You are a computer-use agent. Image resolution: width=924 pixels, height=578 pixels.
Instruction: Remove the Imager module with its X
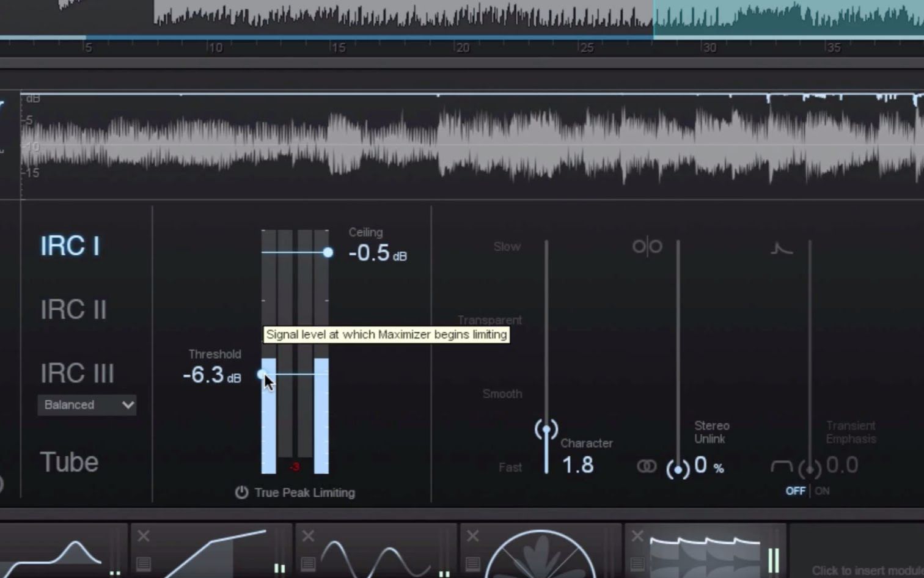(x=472, y=536)
